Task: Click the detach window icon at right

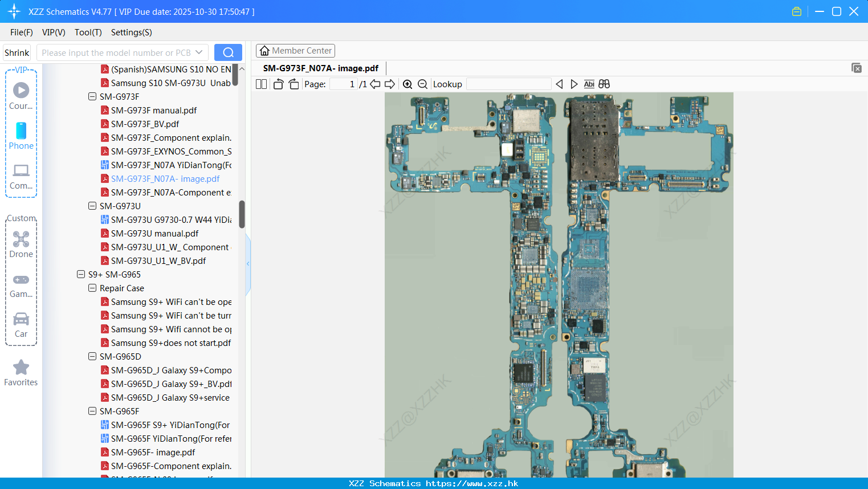Action: pyautogui.click(x=857, y=68)
